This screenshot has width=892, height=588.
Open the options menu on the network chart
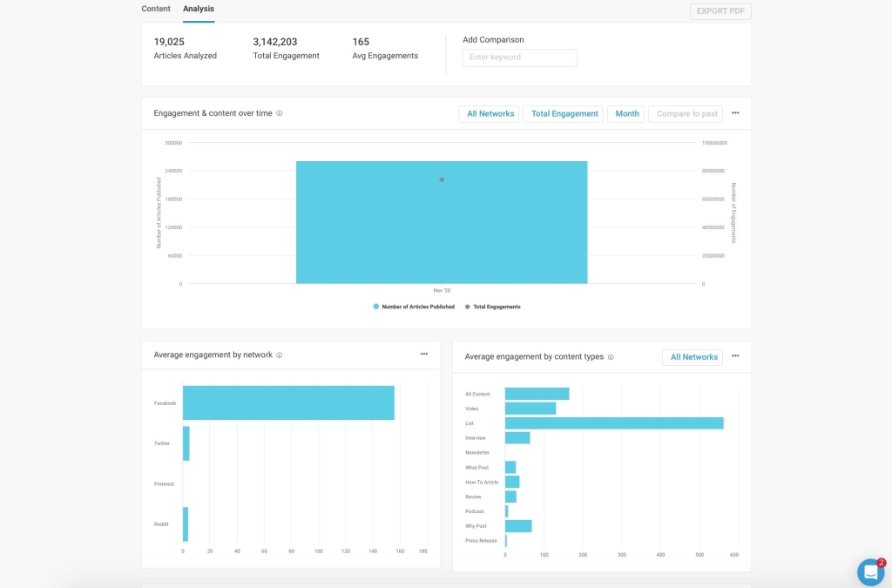click(x=424, y=354)
